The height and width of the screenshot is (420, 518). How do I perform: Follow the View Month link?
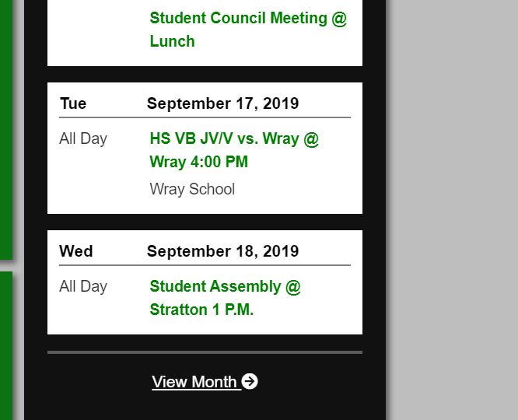tap(205, 382)
